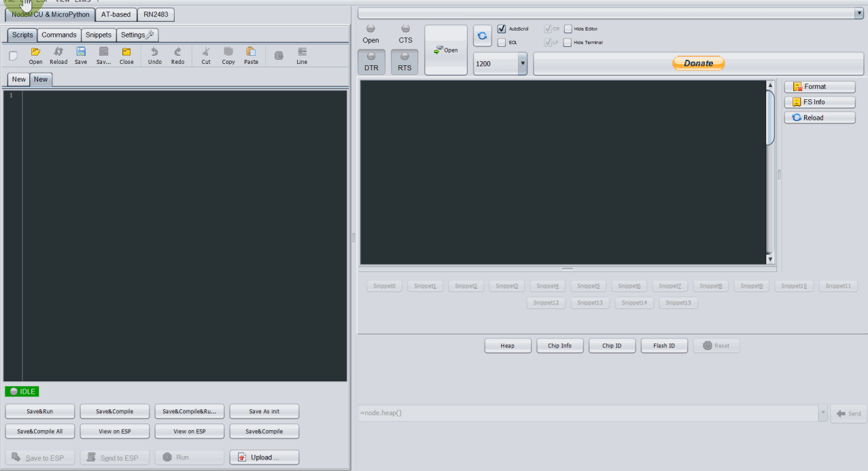Click the terminal scrollbar up arrow
The width and height of the screenshot is (868, 471).
point(770,86)
